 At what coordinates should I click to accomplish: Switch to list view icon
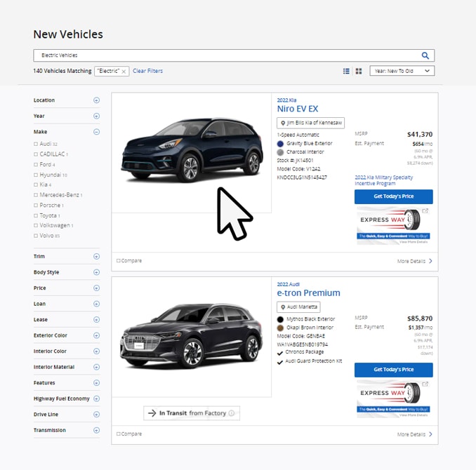(x=346, y=71)
